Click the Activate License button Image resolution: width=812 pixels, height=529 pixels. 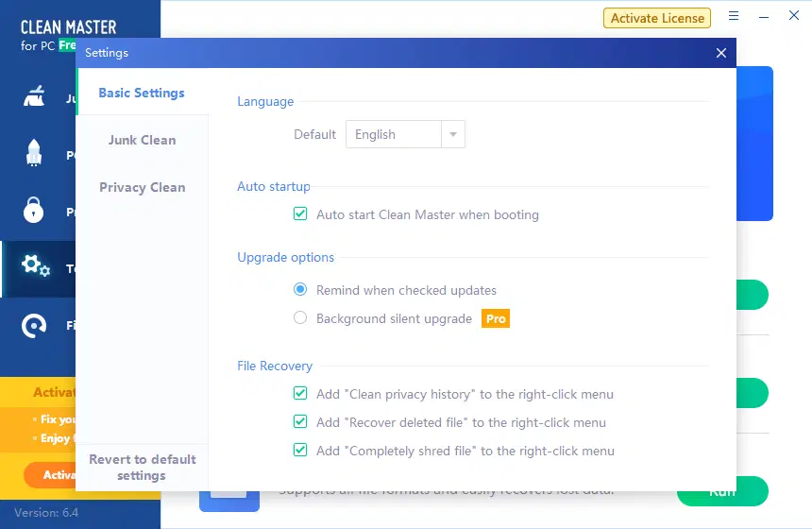coord(656,18)
